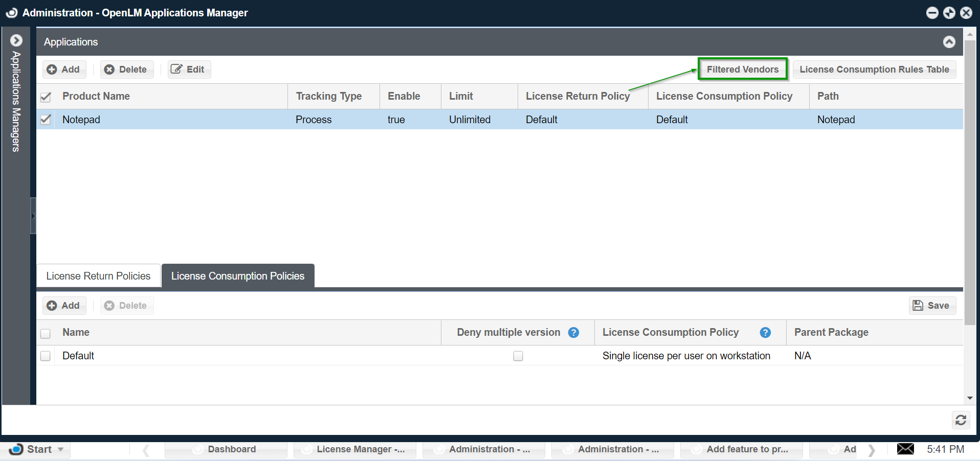Collapse the Applications panel with the chevron
Image resolution: width=980 pixels, height=461 pixels.
click(x=949, y=42)
